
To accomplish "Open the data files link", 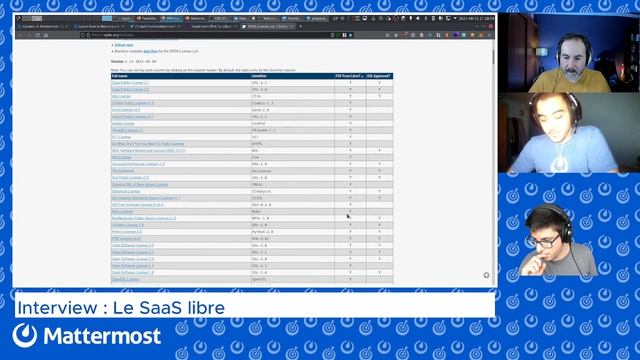I will pos(150,51).
